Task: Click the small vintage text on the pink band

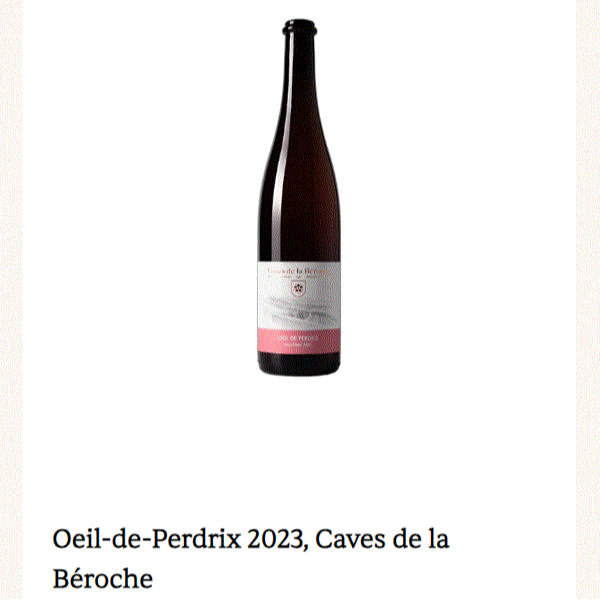Action: point(298,345)
